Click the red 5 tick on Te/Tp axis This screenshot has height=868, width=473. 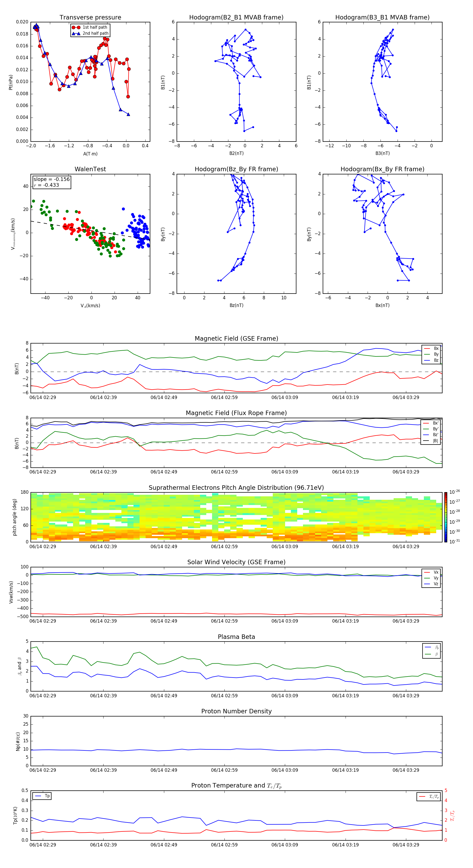point(446,790)
